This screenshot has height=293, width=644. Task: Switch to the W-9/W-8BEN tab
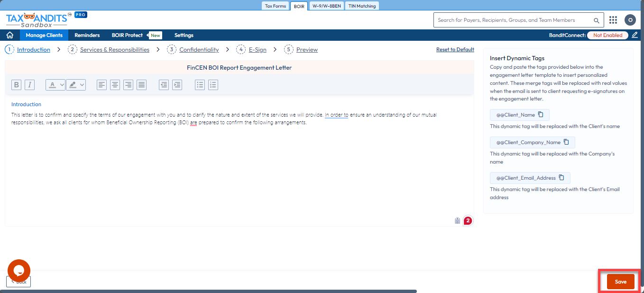coord(327,6)
